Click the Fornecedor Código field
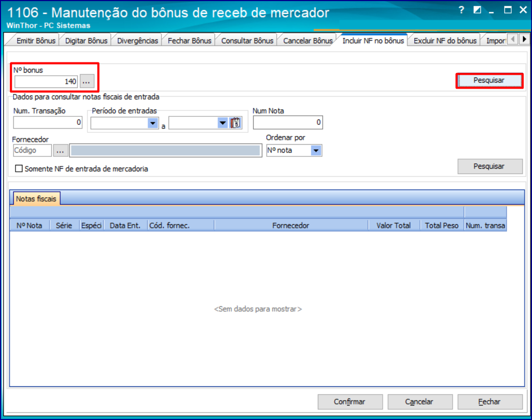532x420 pixels. tap(32, 150)
